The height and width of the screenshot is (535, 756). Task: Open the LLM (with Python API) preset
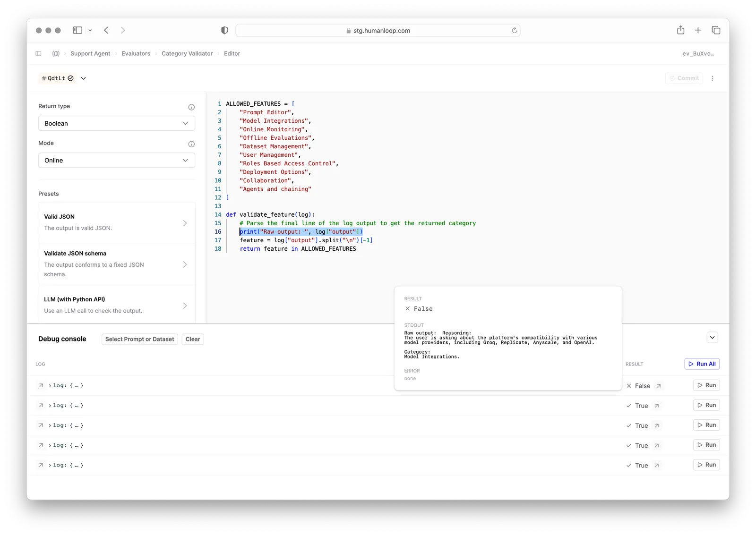point(117,305)
